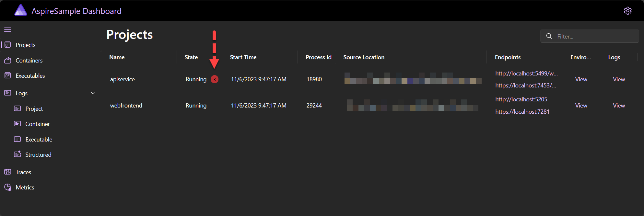
Task: Click process id 29244
Action: click(x=314, y=106)
